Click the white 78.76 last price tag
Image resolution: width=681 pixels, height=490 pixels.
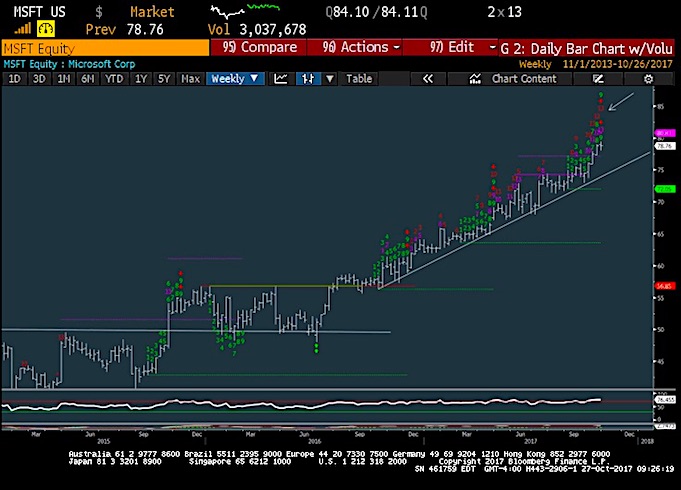[x=665, y=146]
